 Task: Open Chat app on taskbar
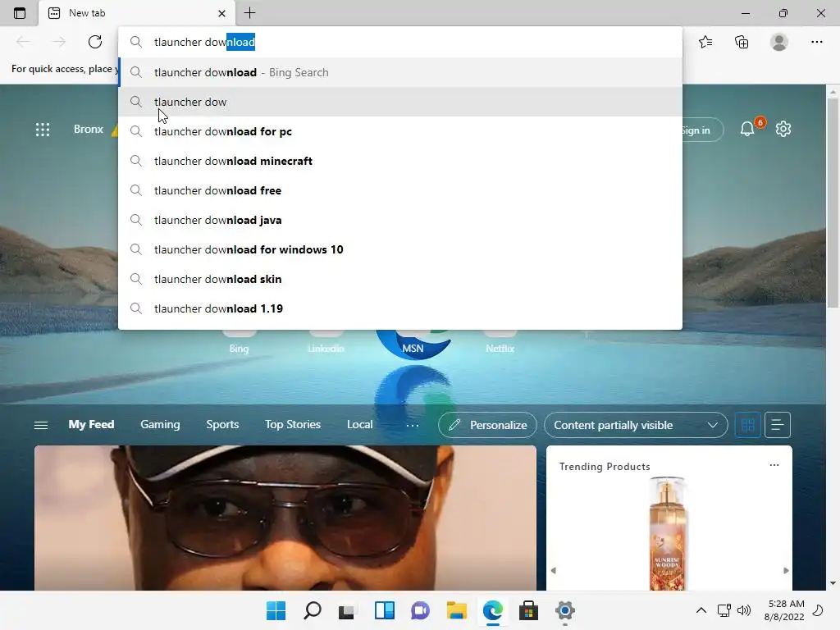[421, 610]
